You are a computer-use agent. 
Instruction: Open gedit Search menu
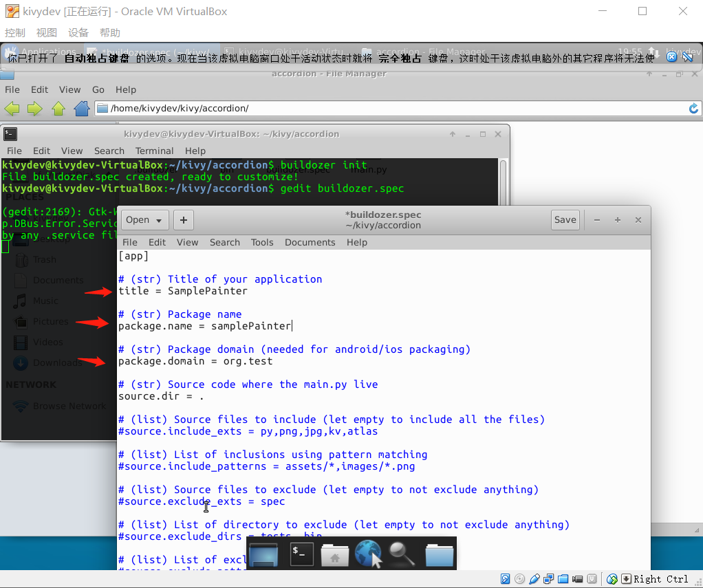click(225, 243)
